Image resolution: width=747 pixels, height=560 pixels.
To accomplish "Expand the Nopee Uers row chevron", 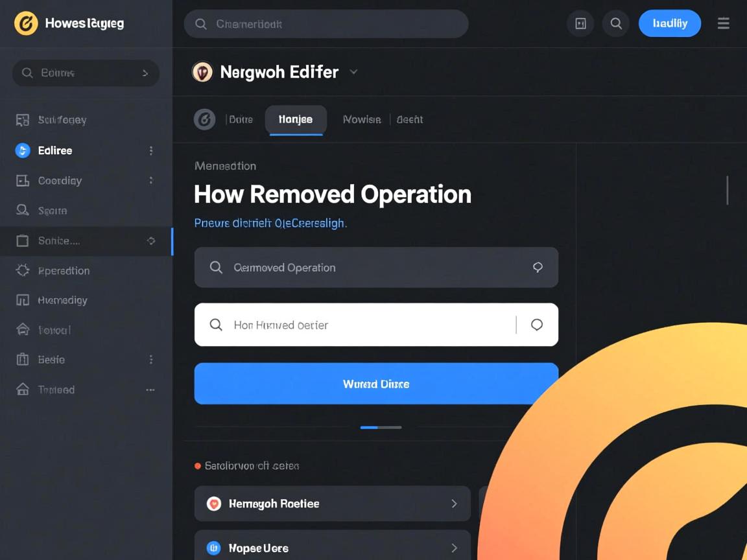I will (454, 548).
